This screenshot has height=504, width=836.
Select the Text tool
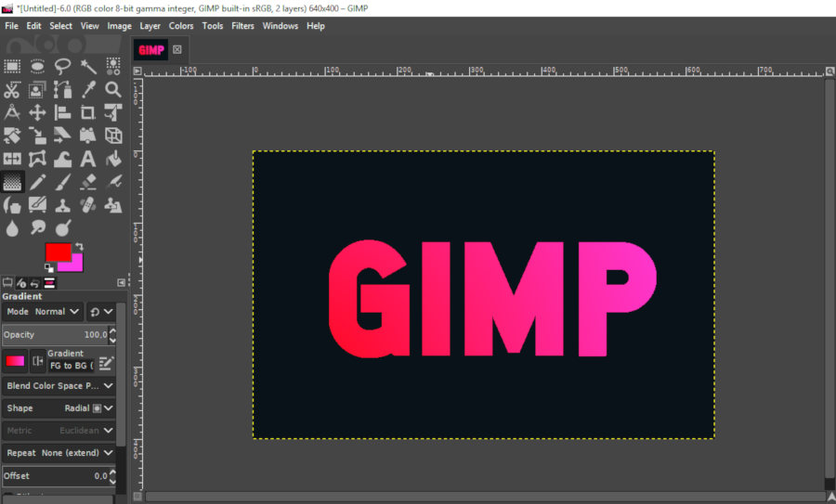click(x=88, y=159)
